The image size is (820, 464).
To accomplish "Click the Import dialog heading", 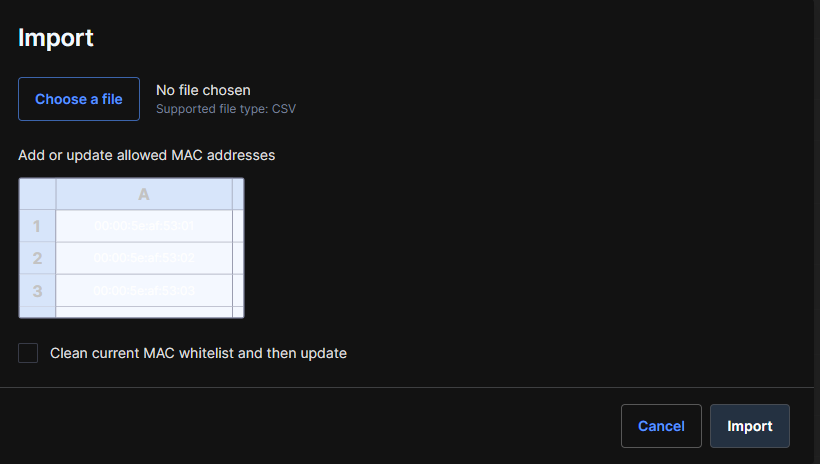I will click(55, 38).
